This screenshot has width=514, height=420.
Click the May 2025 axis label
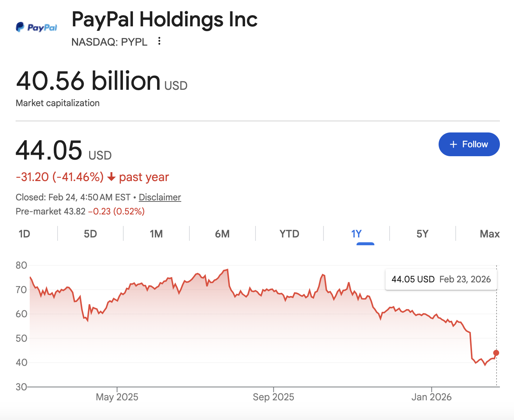click(x=117, y=397)
